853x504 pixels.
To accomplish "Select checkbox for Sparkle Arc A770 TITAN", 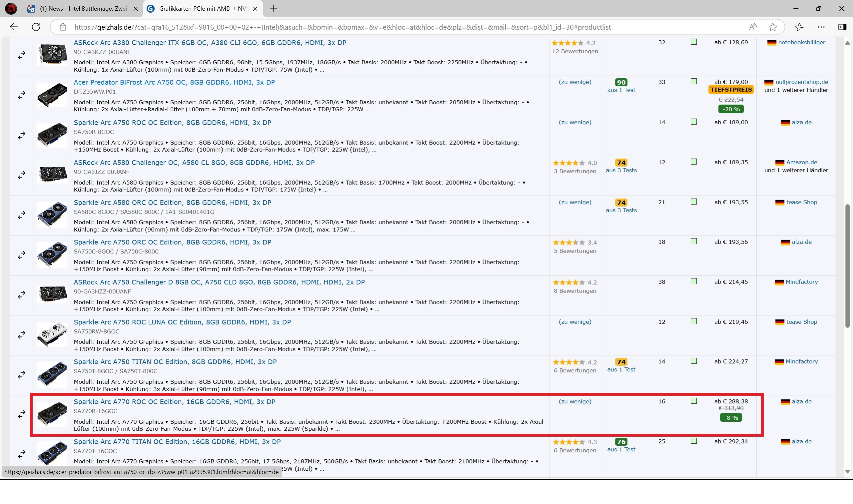I will [694, 441].
